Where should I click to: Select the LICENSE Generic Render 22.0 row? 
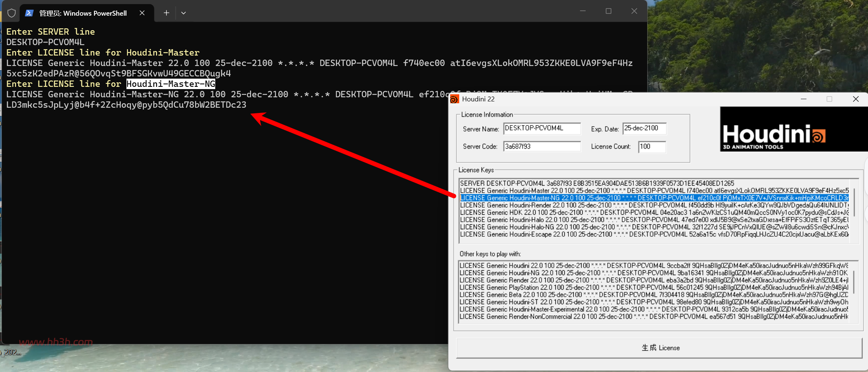tap(654, 280)
